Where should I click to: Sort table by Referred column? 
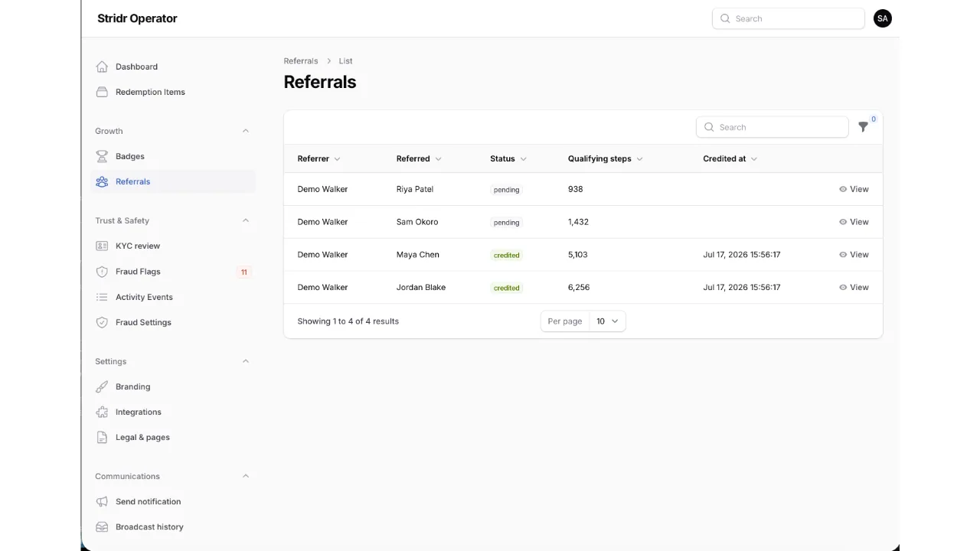point(419,158)
